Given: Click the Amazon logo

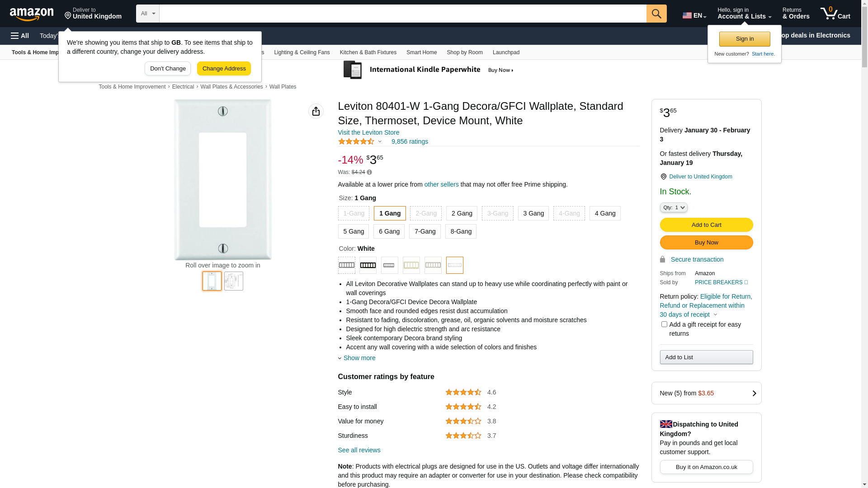Looking at the screenshot, I should pos(32,14).
